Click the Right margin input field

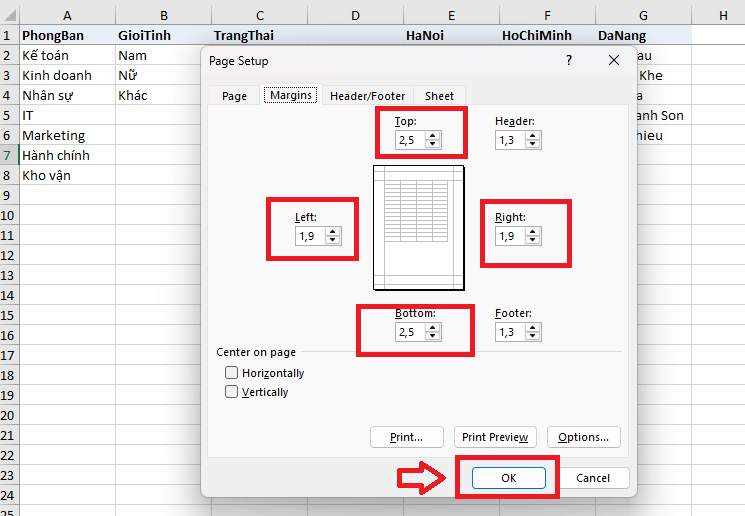[511, 236]
